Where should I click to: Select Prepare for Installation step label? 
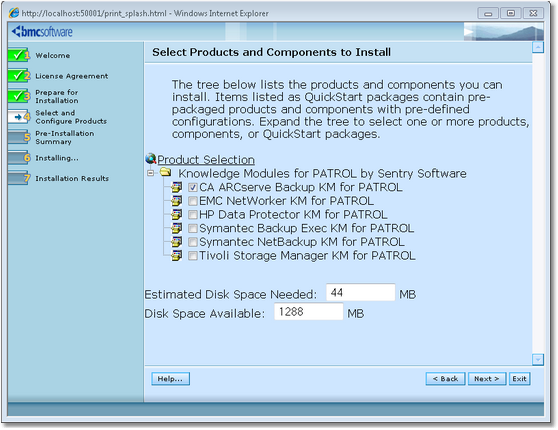tap(57, 96)
